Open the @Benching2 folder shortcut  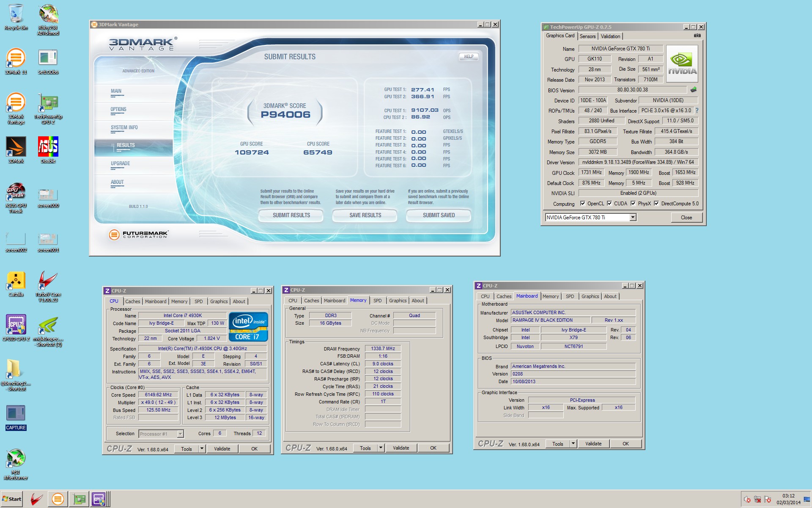[x=16, y=375]
